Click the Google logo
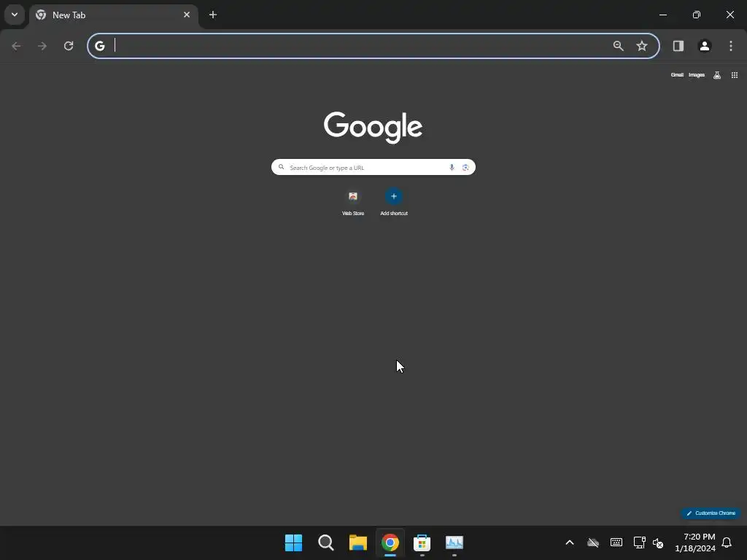The width and height of the screenshot is (747, 560). point(373,127)
